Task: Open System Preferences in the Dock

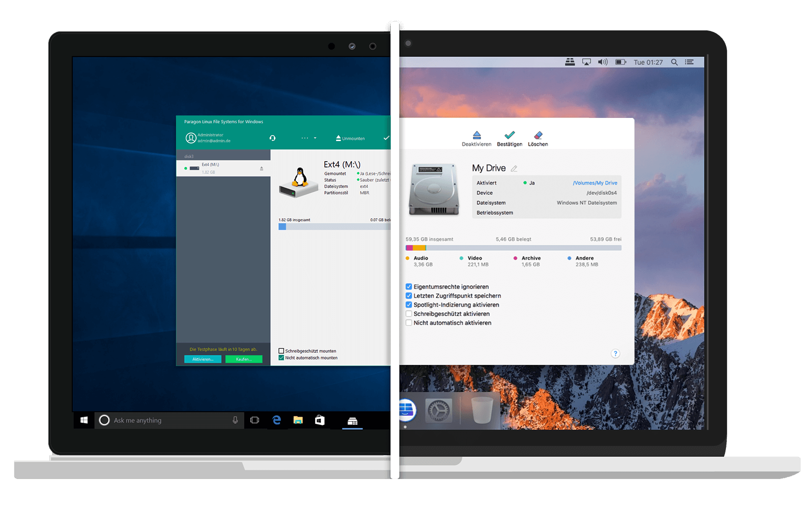Action: 438,410
